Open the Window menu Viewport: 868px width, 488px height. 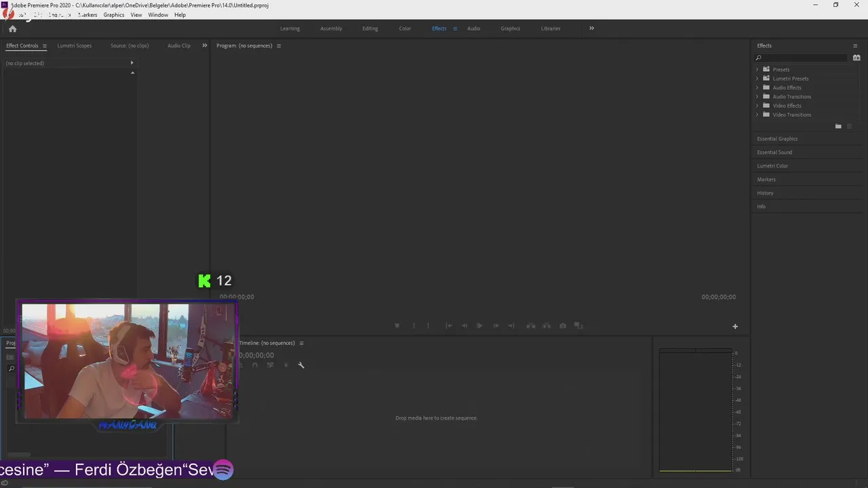[158, 15]
